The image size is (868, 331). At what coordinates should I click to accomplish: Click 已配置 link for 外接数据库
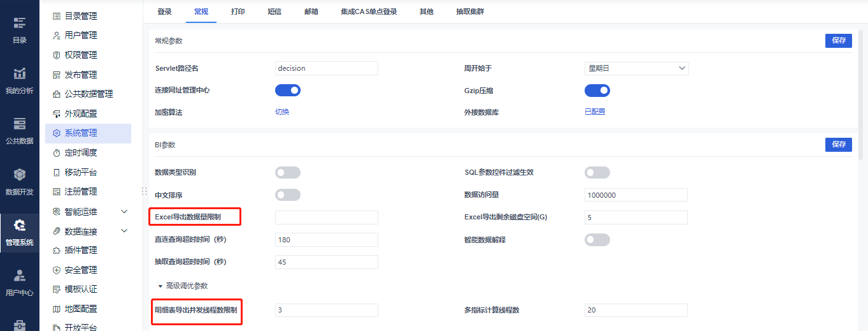click(595, 112)
